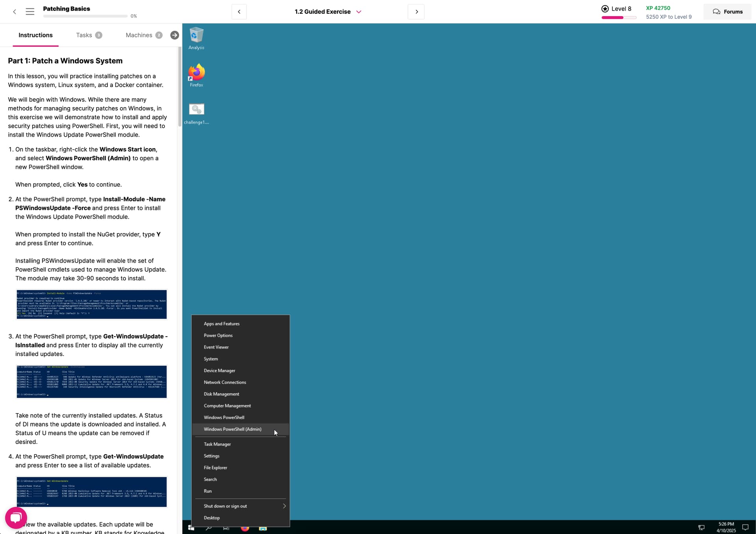Go to the previous lesson arrow button

click(x=239, y=12)
